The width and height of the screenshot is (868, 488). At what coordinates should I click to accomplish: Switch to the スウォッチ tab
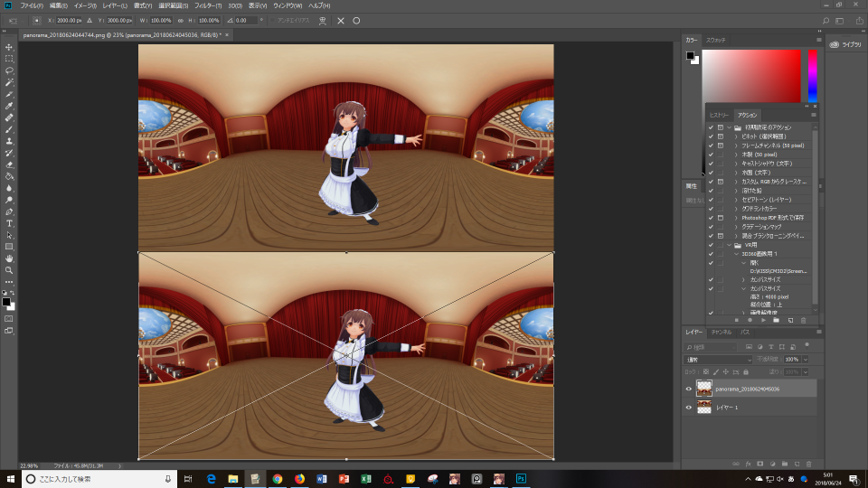[716, 41]
